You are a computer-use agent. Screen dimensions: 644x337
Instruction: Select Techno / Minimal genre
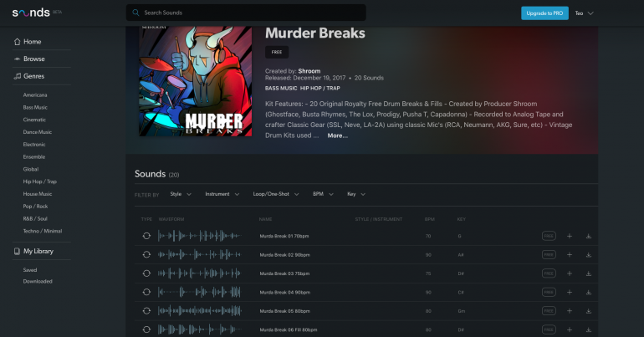43,231
